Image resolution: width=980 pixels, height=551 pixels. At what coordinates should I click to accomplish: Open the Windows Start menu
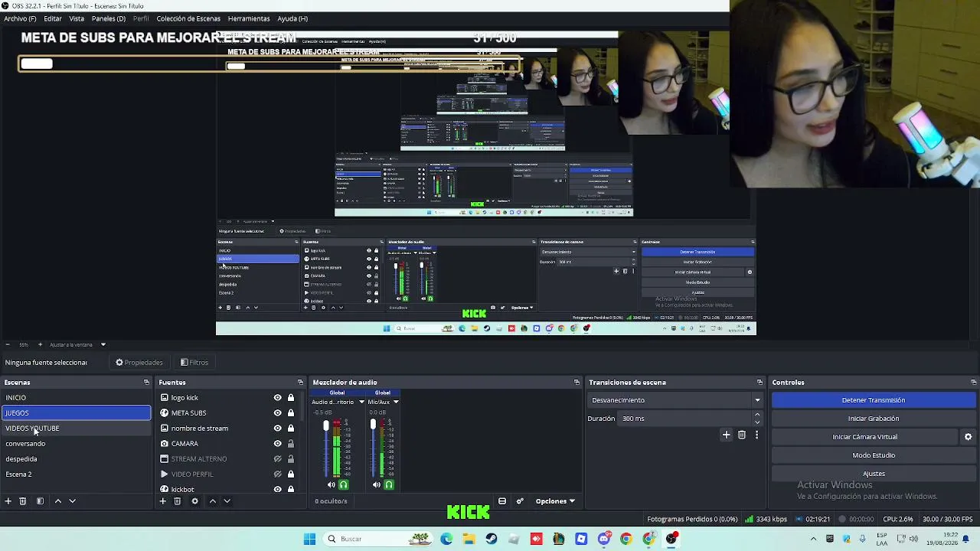[309, 539]
